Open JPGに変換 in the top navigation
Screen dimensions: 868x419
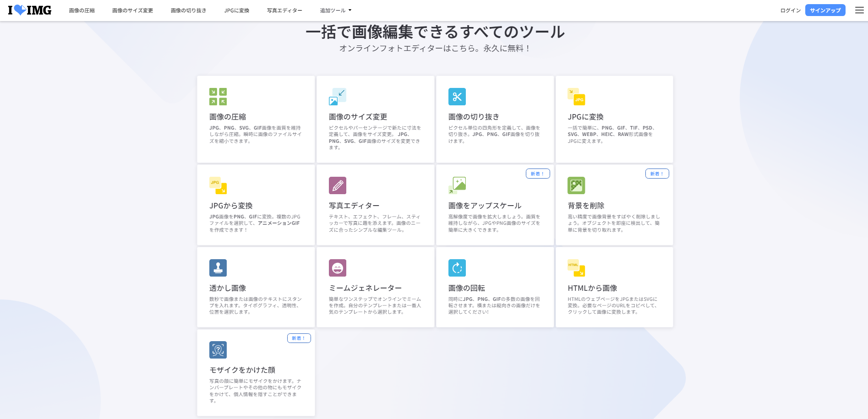pyautogui.click(x=236, y=11)
